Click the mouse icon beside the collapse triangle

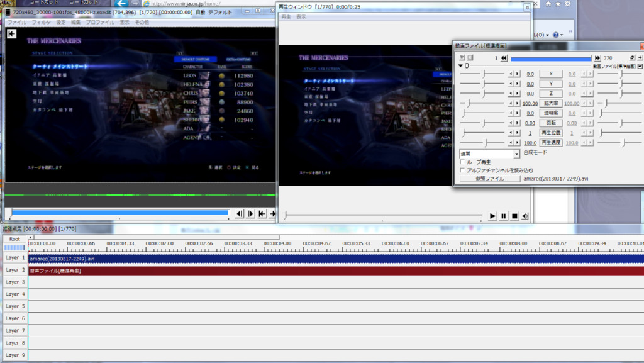[467, 65]
